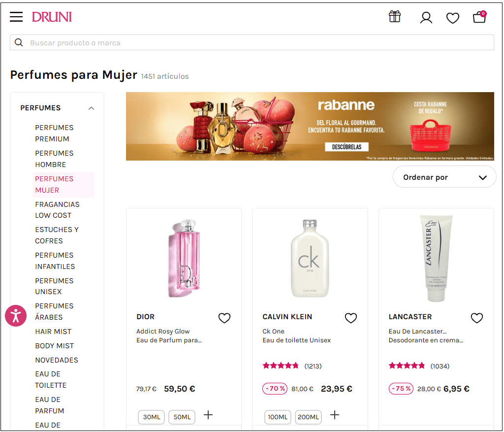504x432 pixels.
Task: Open Perfumes Infantiles category
Action: (55, 261)
